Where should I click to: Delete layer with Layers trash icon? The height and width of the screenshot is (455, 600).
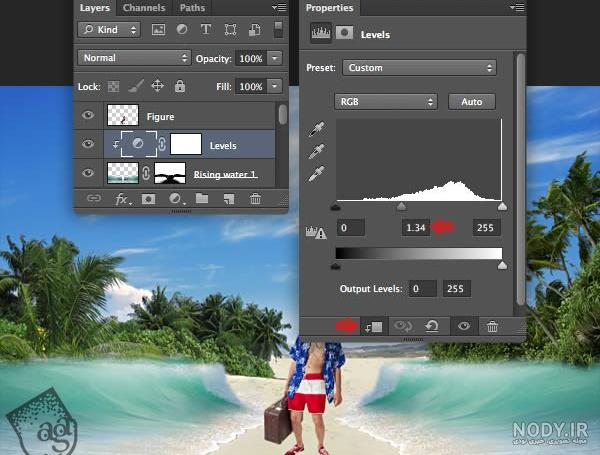click(x=255, y=199)
